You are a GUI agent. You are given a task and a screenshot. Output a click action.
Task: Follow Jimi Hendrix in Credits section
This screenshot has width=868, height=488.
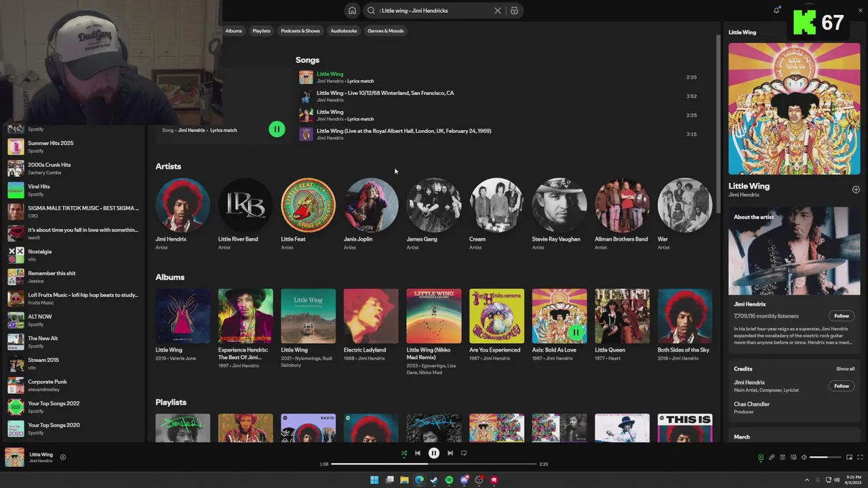[842, 386]
